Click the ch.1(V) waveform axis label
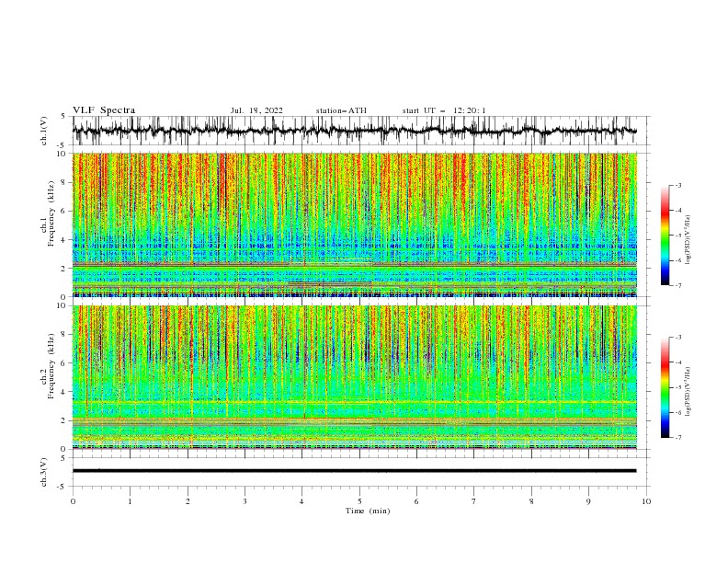This screenshot has height=563, width=728. (44, 131)
